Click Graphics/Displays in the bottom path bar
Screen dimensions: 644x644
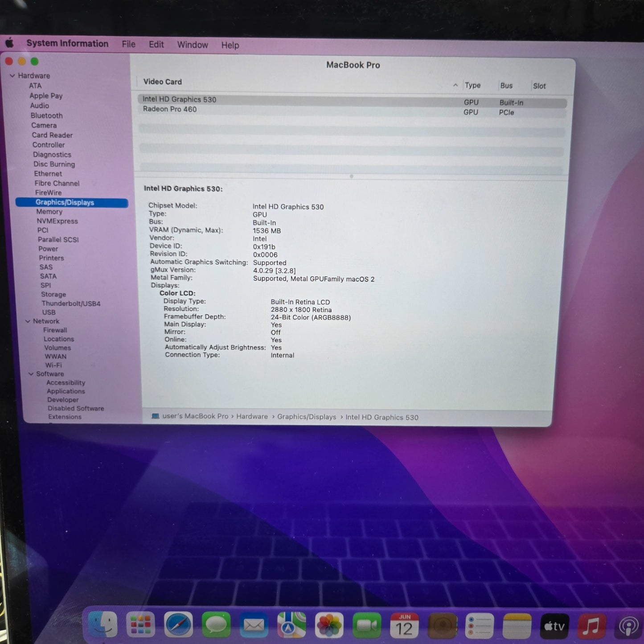[307, 417]
